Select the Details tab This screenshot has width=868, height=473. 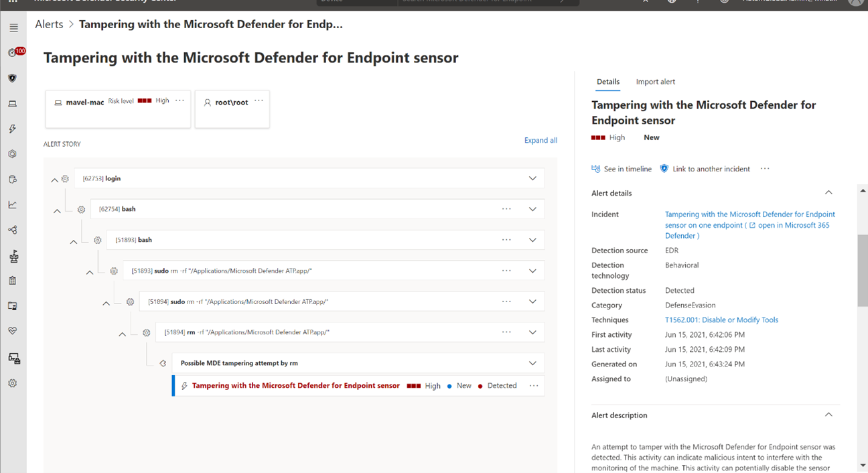click(608, 82)
